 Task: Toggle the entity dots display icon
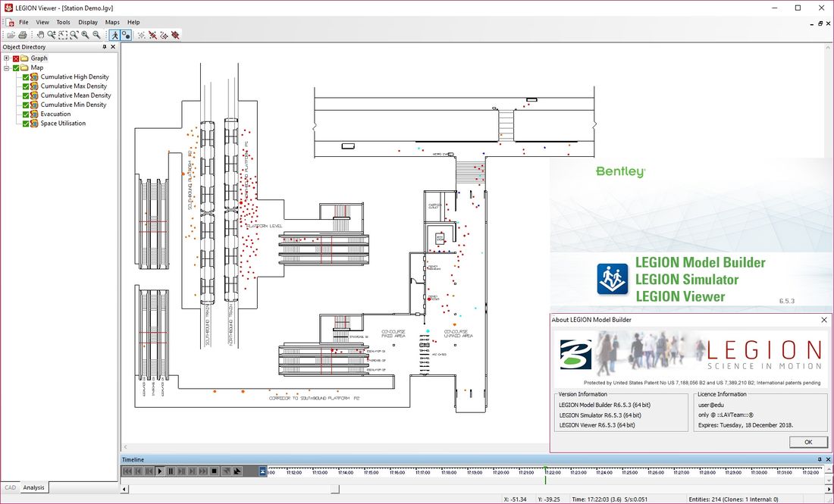[126, 35]
